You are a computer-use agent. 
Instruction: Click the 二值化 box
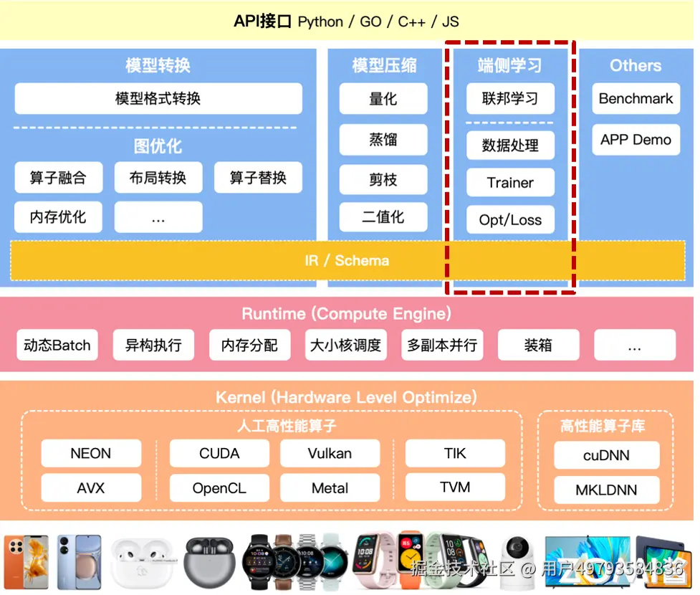point(383,216)
